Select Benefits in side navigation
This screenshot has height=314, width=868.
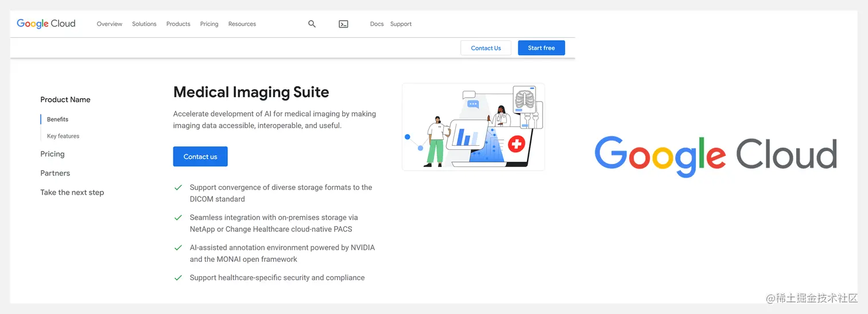[57, 119]
